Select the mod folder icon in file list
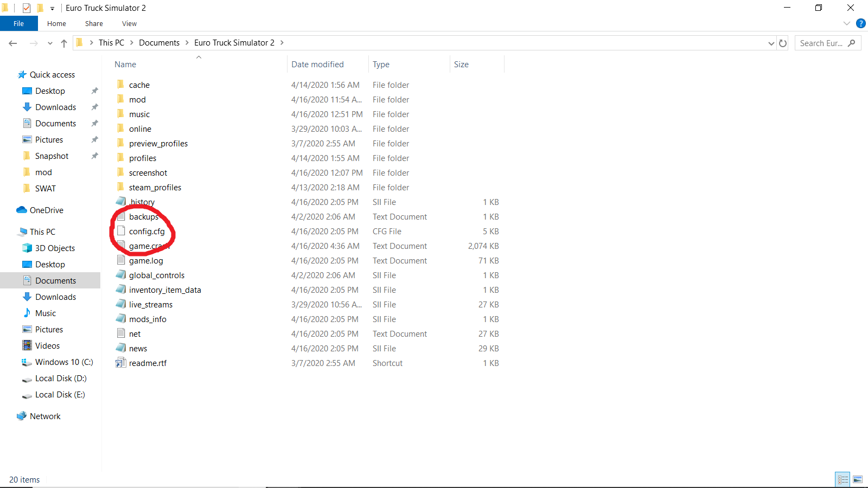Viewport: 868px width, 488px height. coord(120,99)
